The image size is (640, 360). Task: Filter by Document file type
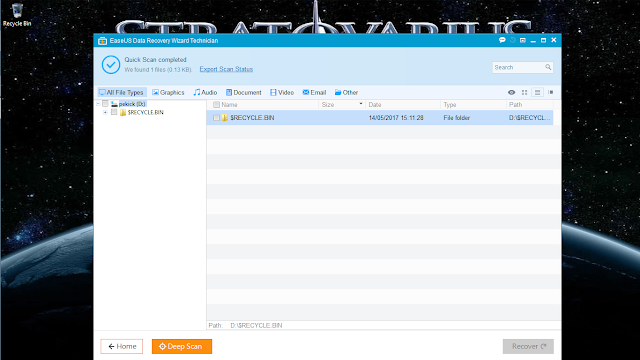point(243,93)
